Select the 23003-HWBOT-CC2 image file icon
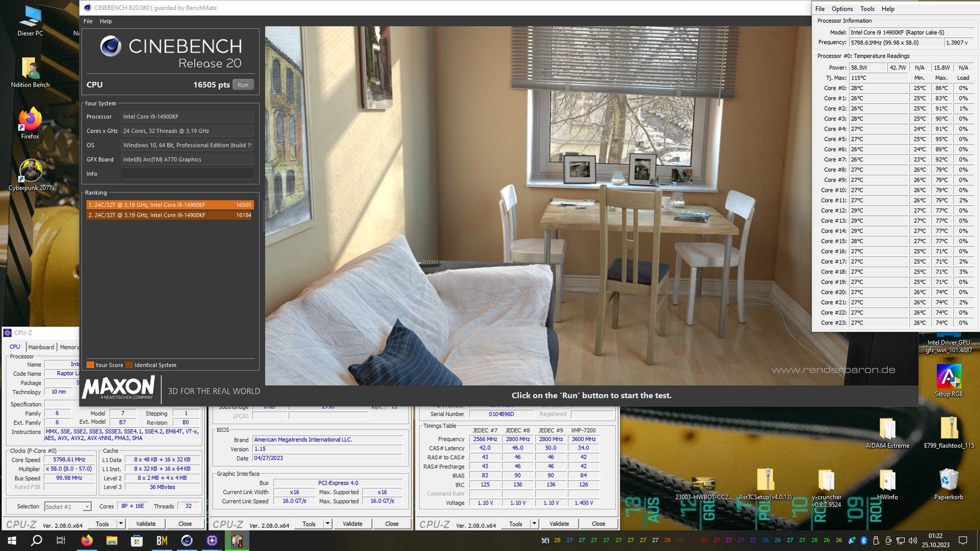980x551 pixels. (x=703, y=488)
